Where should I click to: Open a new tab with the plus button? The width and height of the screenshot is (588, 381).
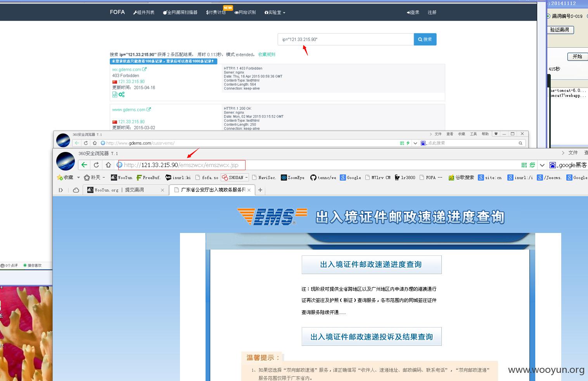260,190
